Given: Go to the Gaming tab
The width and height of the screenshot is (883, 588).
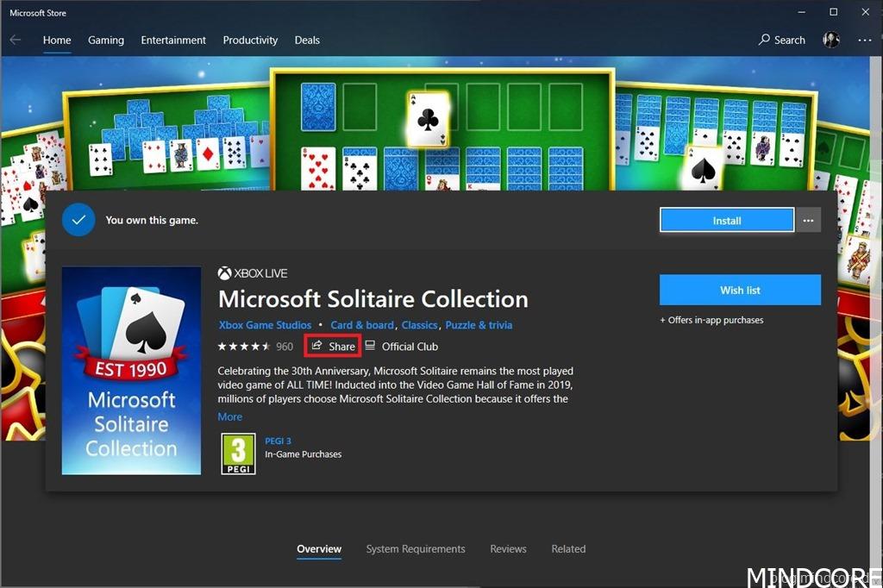Looking at the screenshot, I should click(106, 40).
